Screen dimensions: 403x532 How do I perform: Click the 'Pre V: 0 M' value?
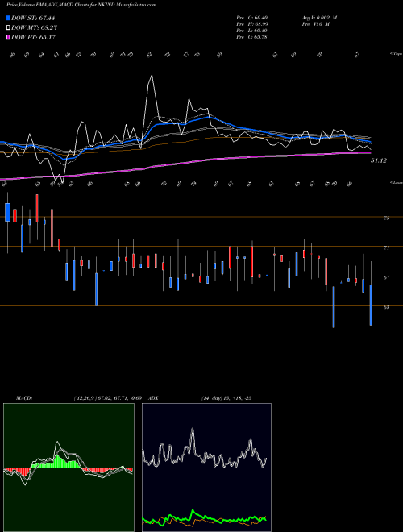tap(315, 24)
